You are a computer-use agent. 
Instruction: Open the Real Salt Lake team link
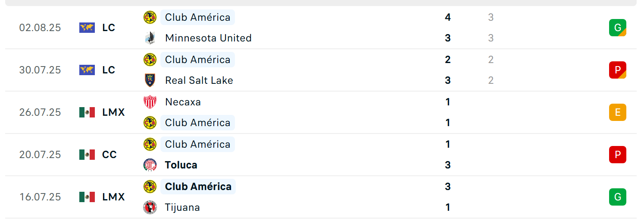click(199, 80)
